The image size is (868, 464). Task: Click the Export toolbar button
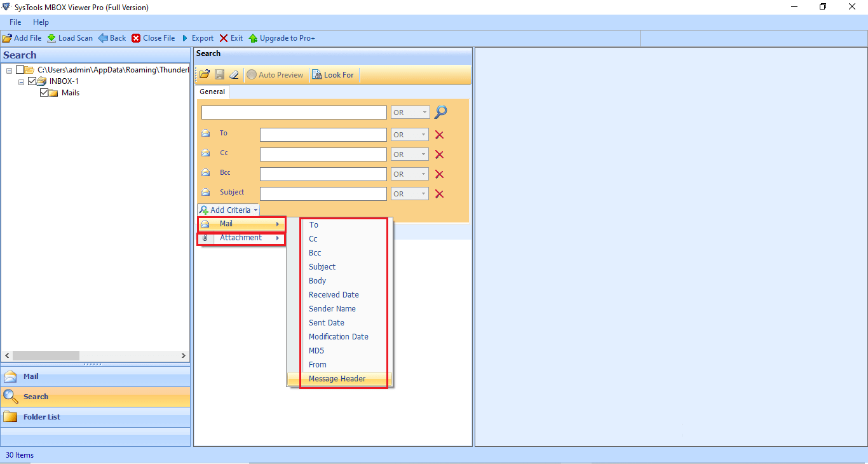[x=198, y=38]
